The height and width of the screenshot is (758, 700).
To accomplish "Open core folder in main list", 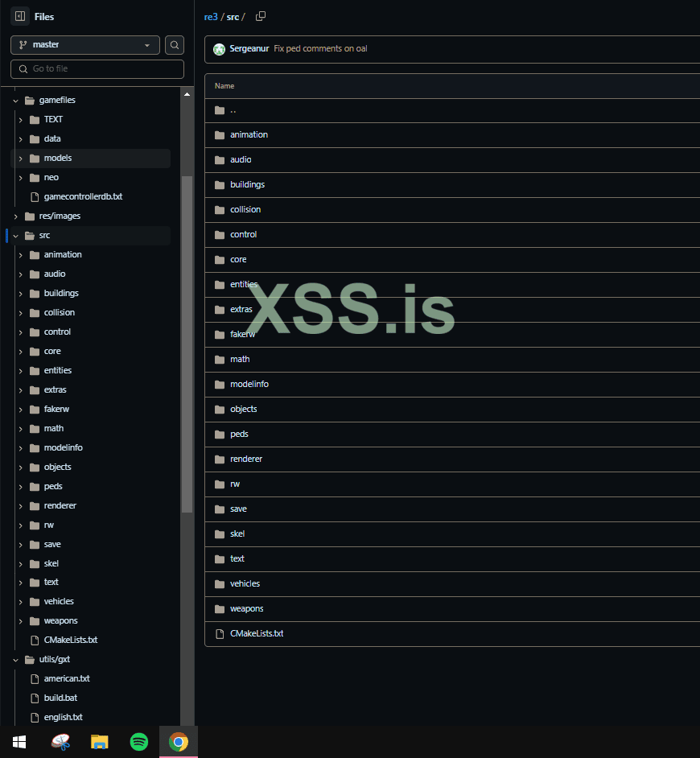I will coord(238,260).
